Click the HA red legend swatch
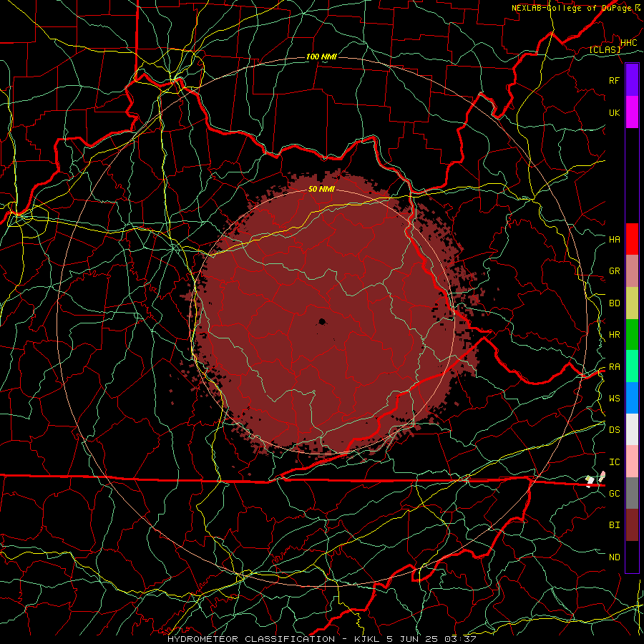 pyautogui.click(x=632, y=239)
